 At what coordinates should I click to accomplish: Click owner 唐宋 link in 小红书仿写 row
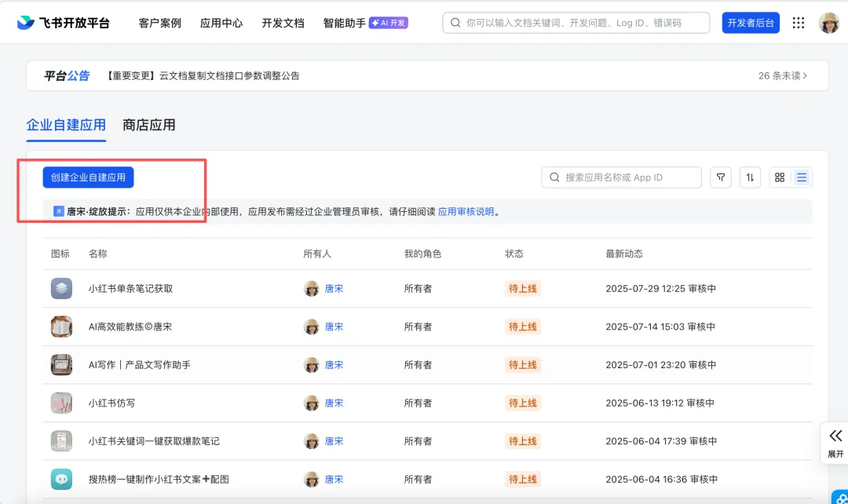(x=334, y=403)
